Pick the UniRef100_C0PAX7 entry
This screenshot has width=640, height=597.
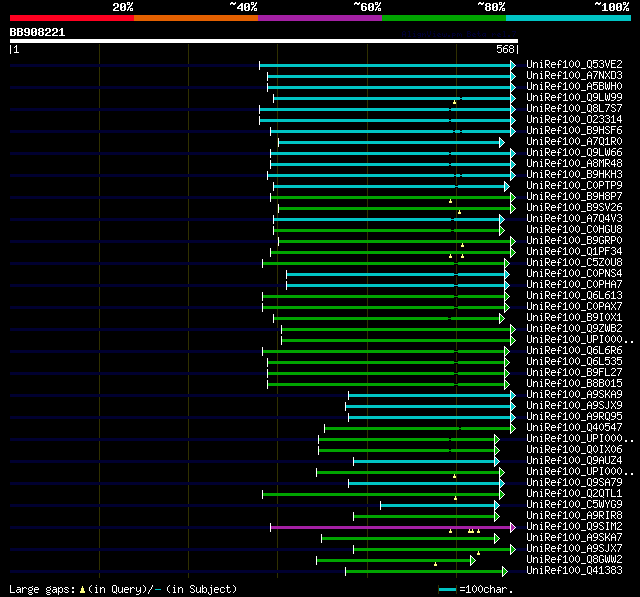pos(574,307)
